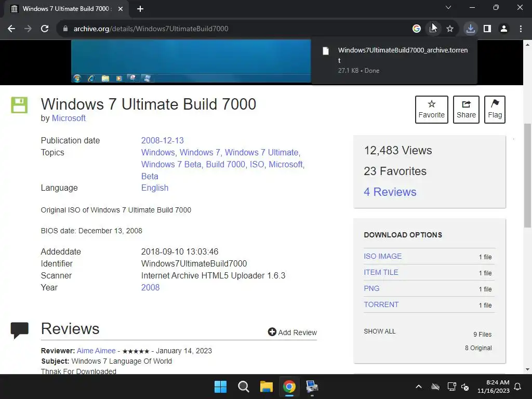Toggle the Chrome side panel icon
Viewport: 532px width, 399px height.
point(487,29)
